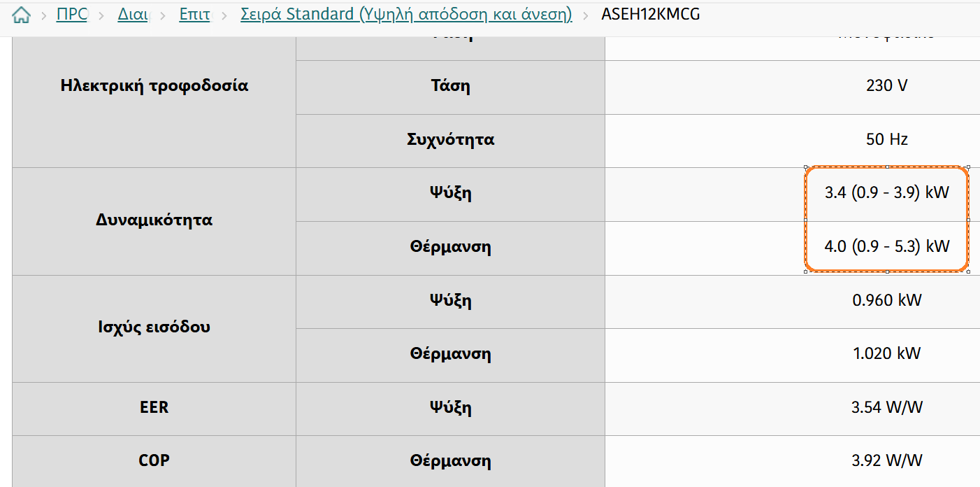This screenshot has width=980, height=487.
Task: Select the 1.020 kW heating input value
Action: 886,354
